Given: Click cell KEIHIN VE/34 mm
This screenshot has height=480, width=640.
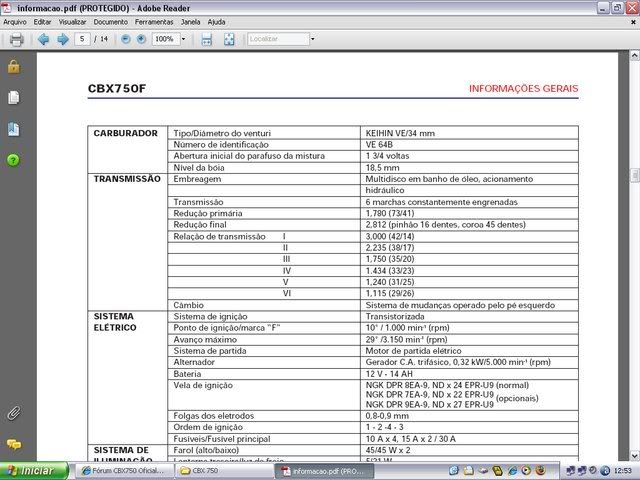Looking at the screenshot, I should (400, 133).
